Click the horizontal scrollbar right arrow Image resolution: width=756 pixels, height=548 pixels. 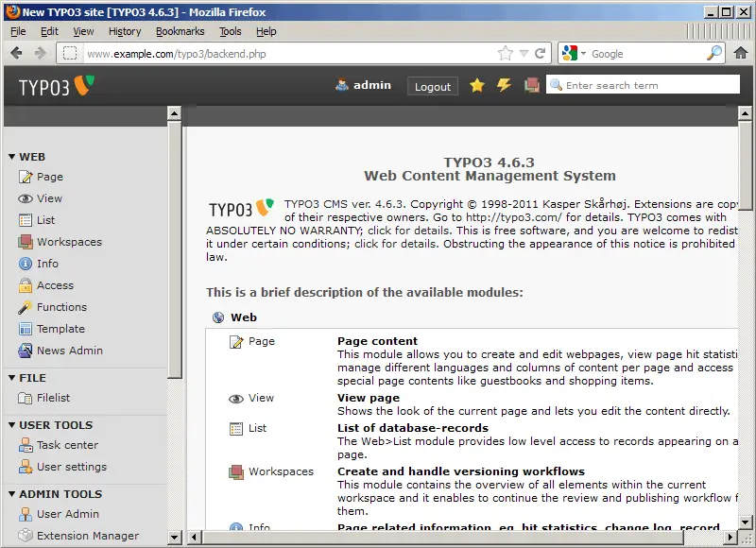730,537
